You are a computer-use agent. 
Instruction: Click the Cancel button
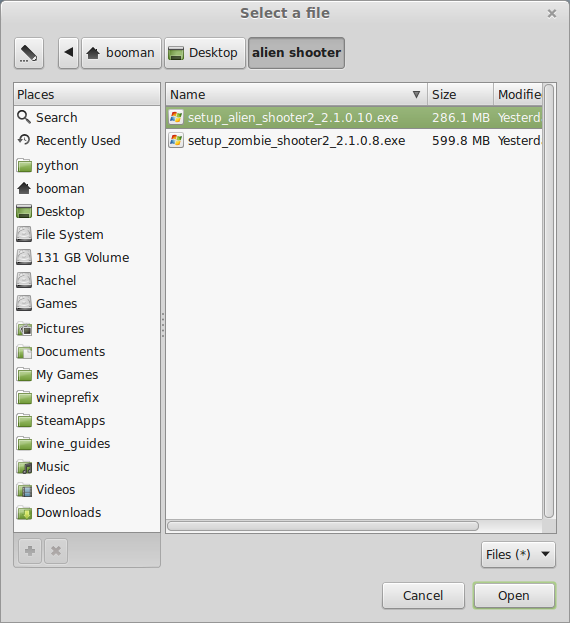tap(423, 596)
